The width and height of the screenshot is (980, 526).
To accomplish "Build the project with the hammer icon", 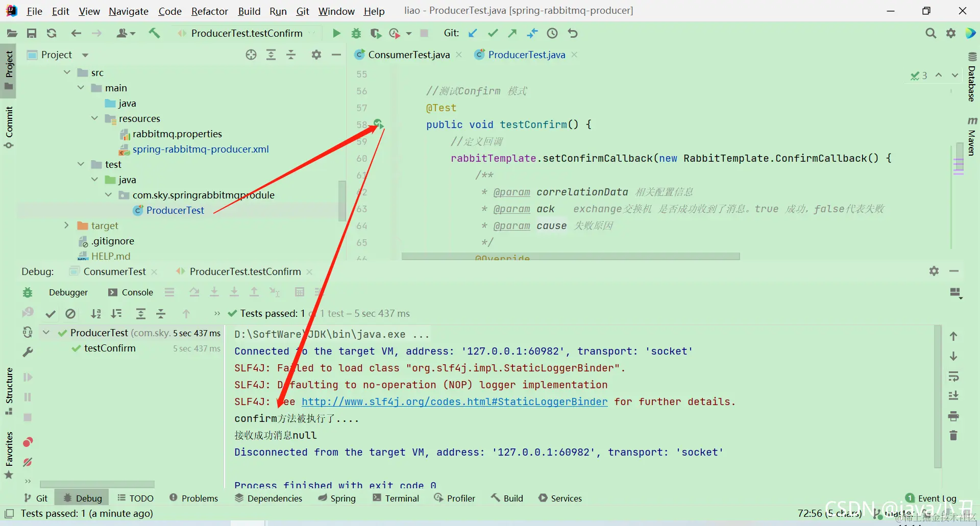I will pyautogui.click(x=154, y=33).
